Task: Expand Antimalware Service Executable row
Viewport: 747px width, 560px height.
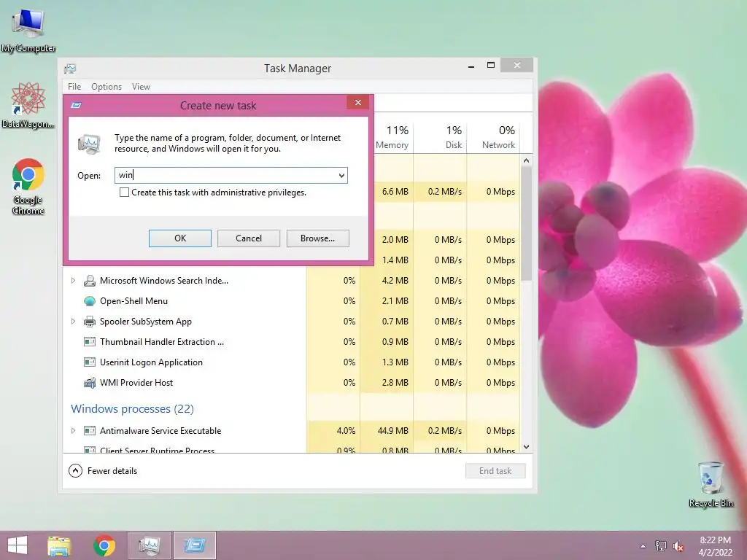Action: tap(74, 430)
